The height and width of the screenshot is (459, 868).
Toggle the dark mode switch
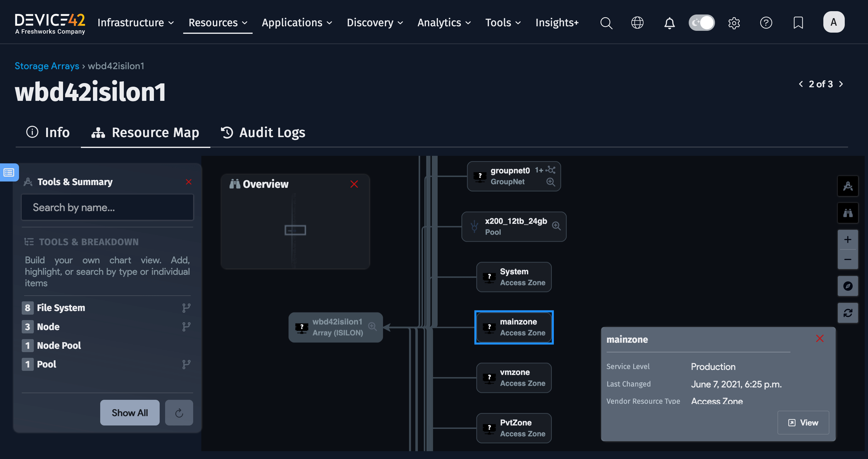701,23
